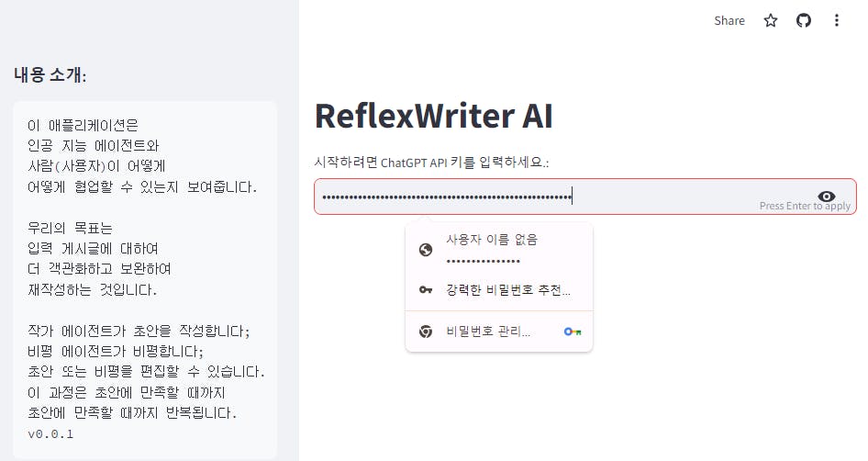Select the saved '사용자 이름 없음' credential
Screen dimensions: 868x461
pos(492,240)
